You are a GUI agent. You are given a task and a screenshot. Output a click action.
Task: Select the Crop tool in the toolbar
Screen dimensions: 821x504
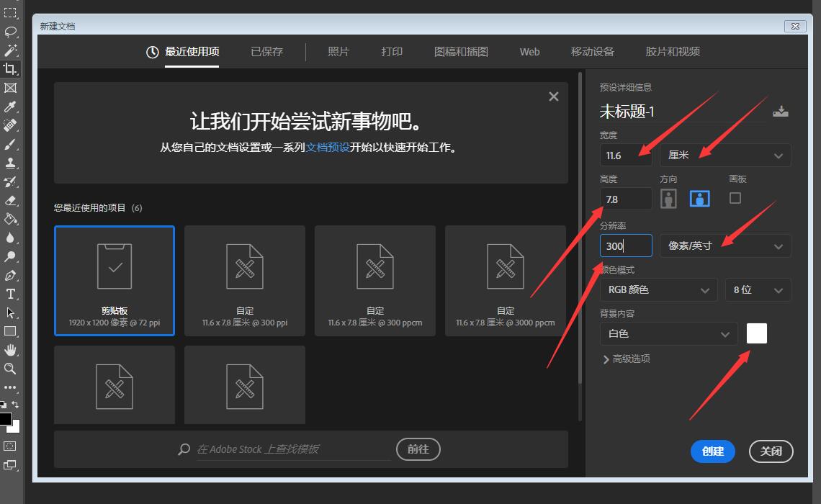(x=10, y=68)
